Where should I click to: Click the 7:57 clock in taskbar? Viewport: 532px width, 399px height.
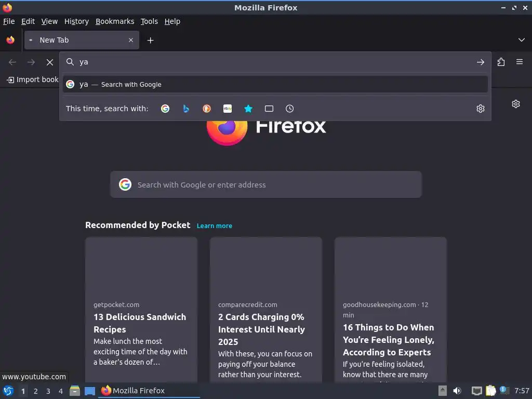click(522, 391)
